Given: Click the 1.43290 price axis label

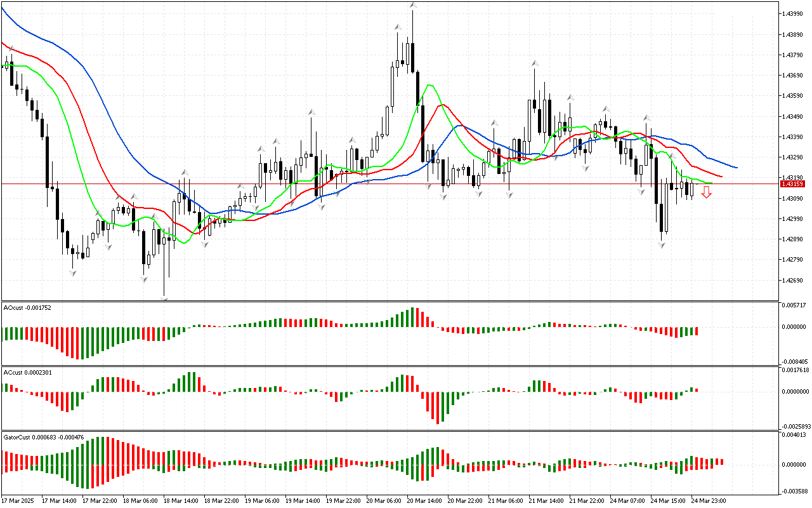Looking at the screenshot, I should [794, 157].
